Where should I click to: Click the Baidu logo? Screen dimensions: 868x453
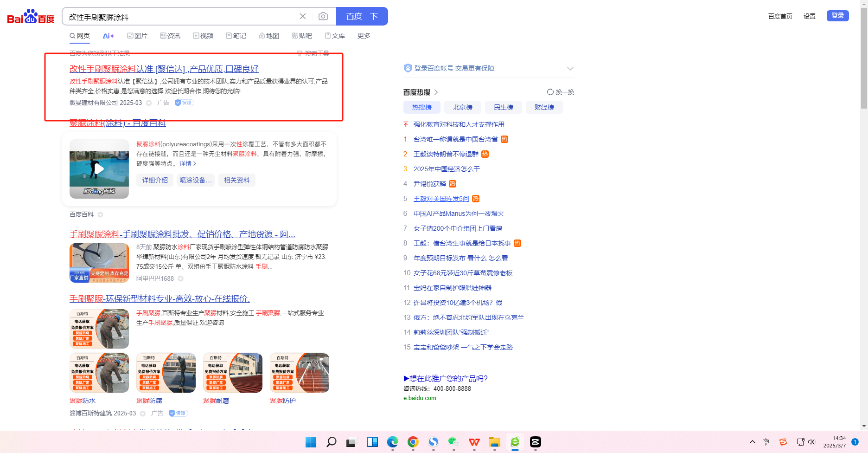tap(31, 17)
